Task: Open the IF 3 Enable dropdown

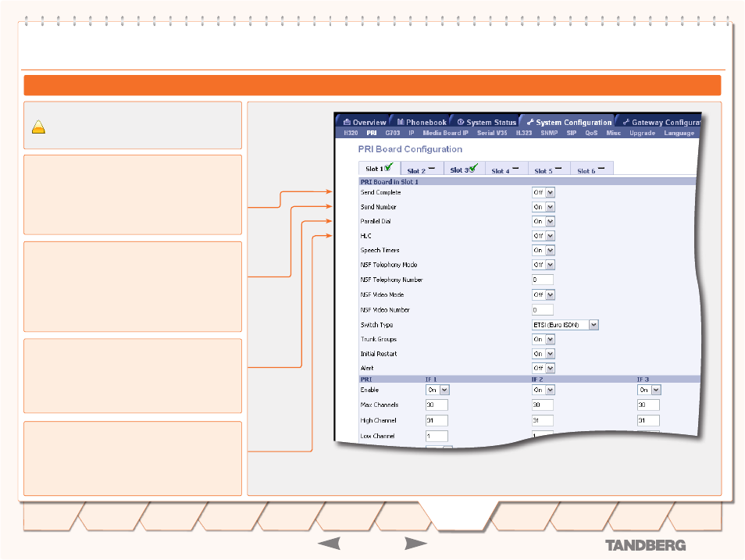Action: (649, 390)
